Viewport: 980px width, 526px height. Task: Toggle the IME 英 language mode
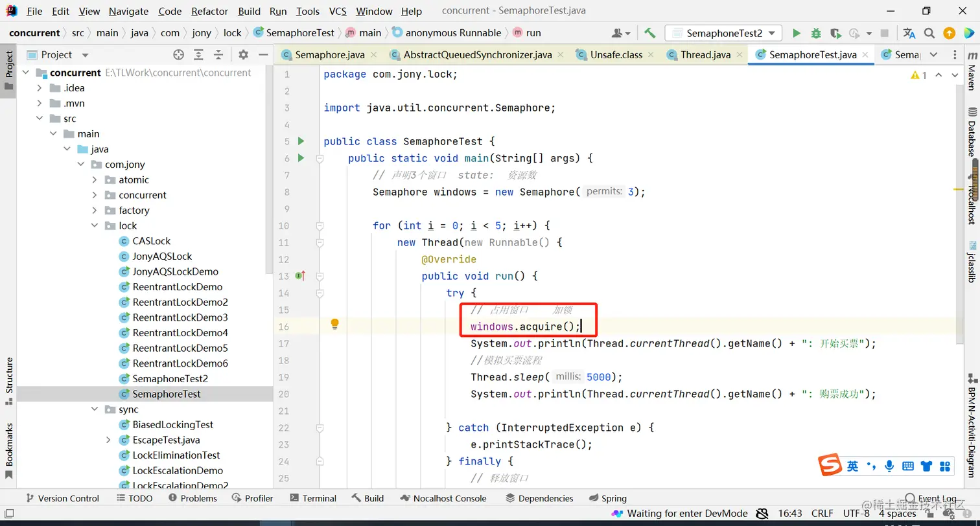852,466
